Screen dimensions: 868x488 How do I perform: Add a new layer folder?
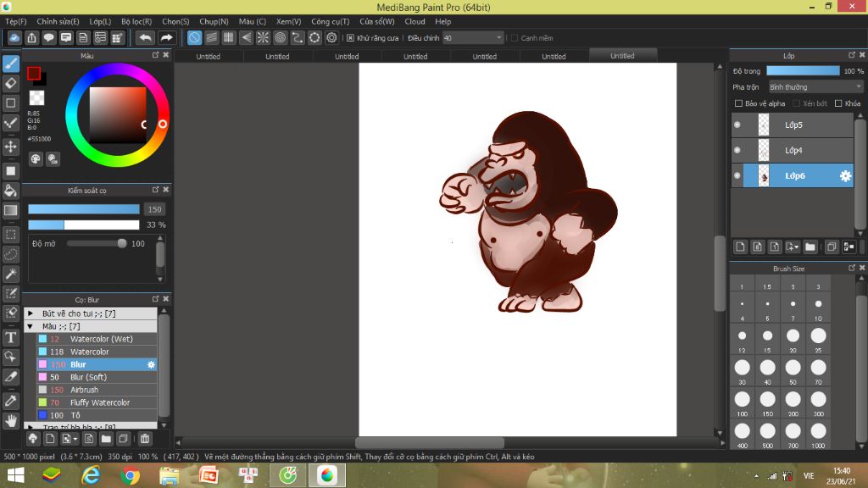[810, 247]
